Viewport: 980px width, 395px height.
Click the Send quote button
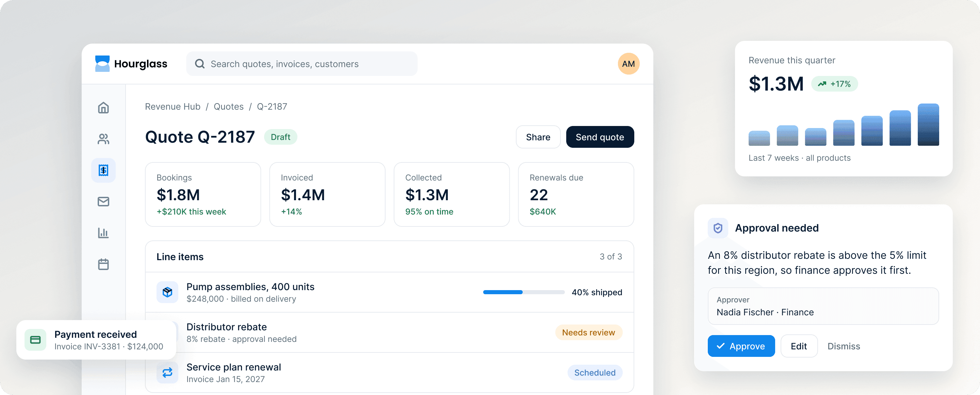point(600,137)
